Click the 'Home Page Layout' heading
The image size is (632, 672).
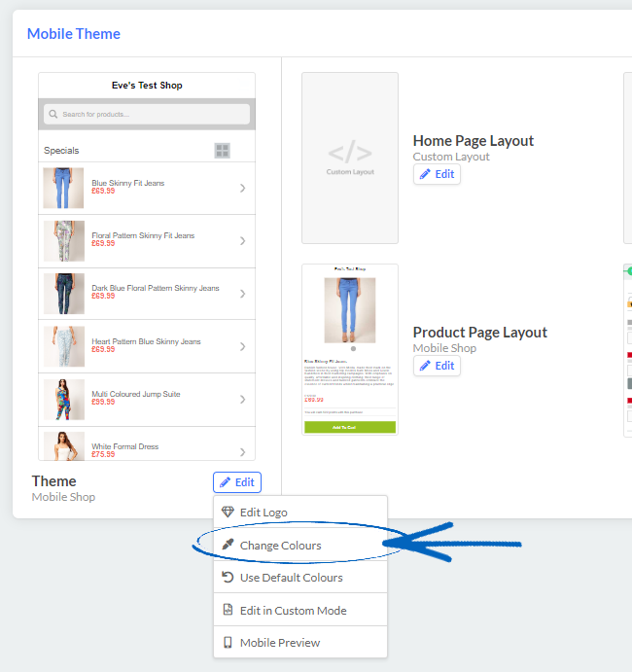click(x=474, y=141)
